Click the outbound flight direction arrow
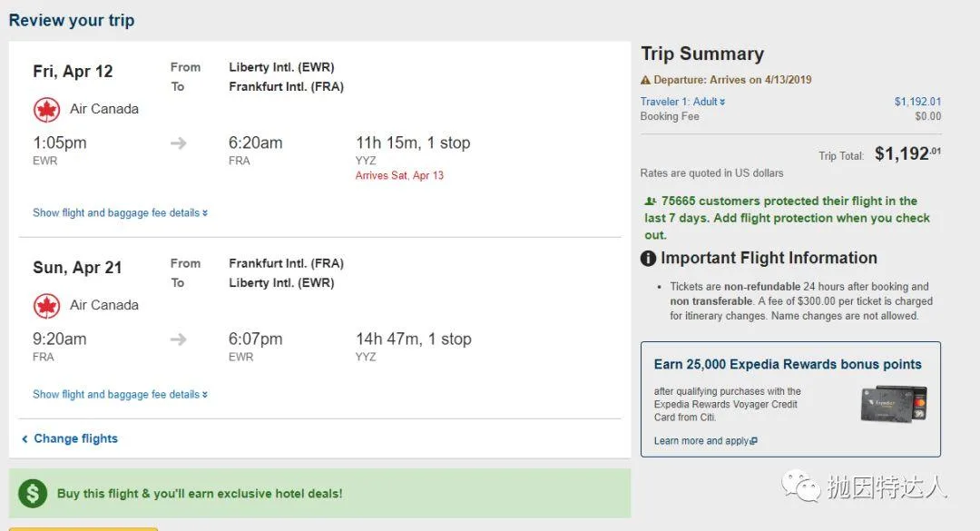Viewport: 980px width, 531px height. (x=179, y=143)
